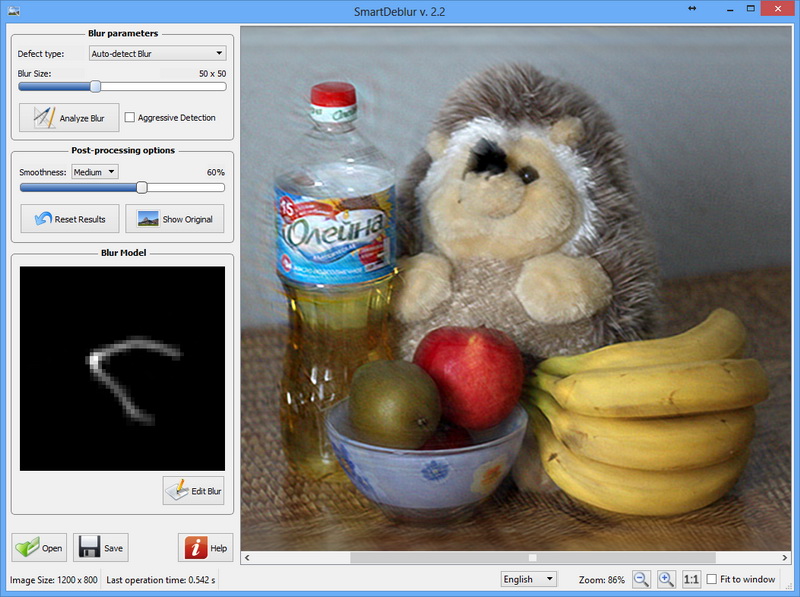800x597 pixels.
Task: Open the English language dropdown
Action: point(529,579)
